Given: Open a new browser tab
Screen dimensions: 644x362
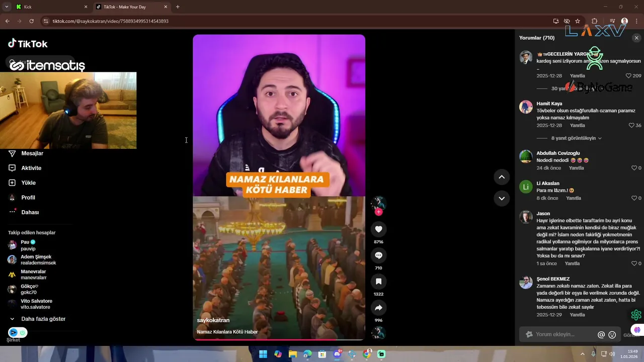Looking at the screenshot, I should (x=178, y=7).
